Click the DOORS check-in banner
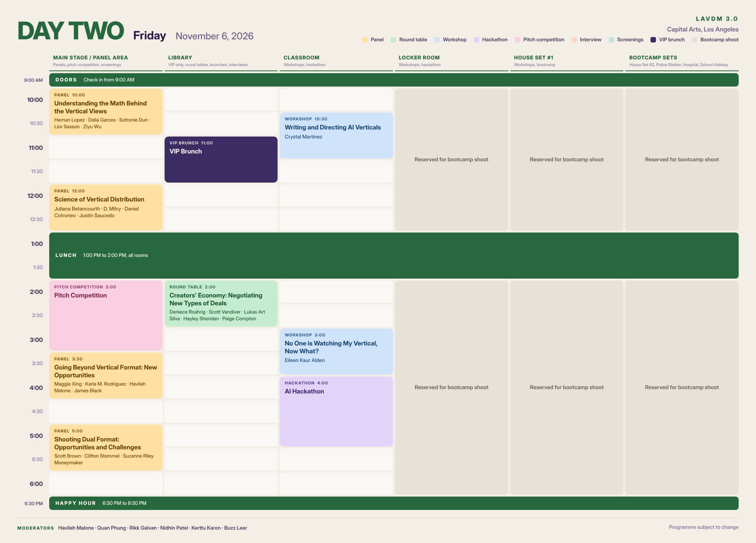Viewport: 756px width, 543px height. coord(394,80)
